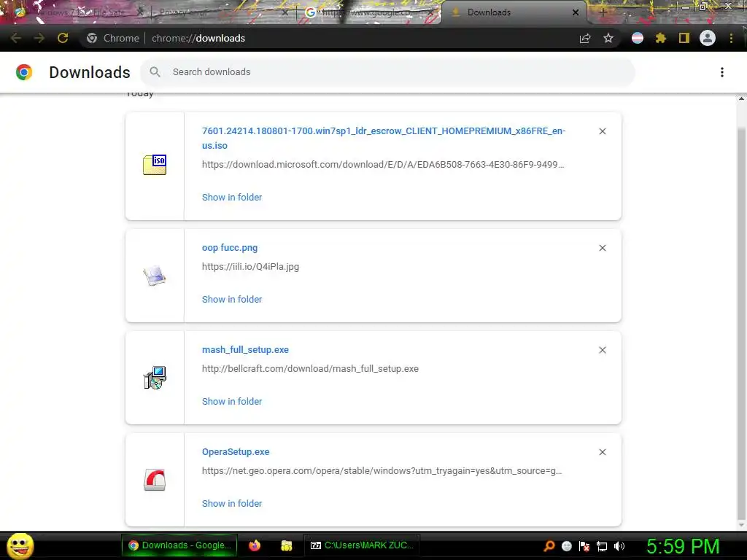Open the win7sp1 HOMEPREMIUM iso file link
Viewport: 747px width, 560px height.
tap(384, 138)
